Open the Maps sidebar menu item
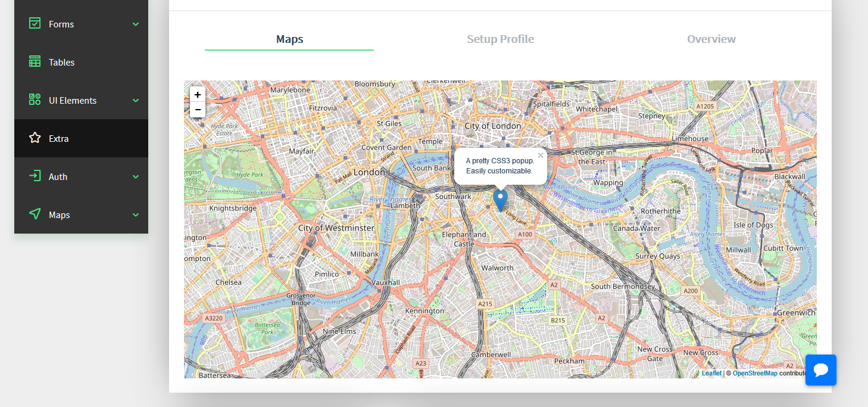The width and height of the screenshot is (868, 407). [x=81, y=215]
